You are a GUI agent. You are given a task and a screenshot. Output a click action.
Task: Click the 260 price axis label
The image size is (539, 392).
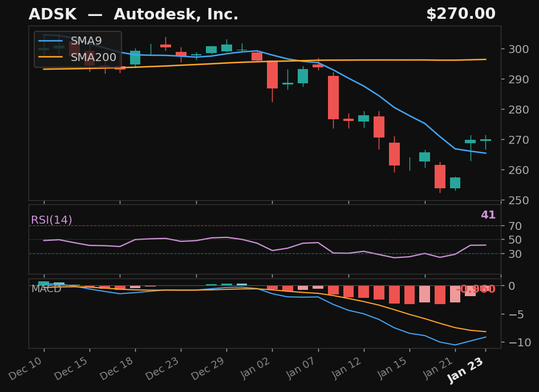519,170
